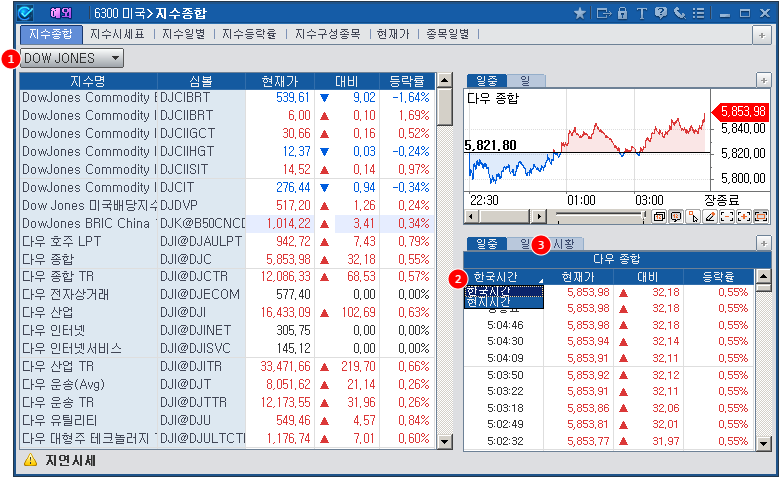Screen dimensions: 780x478
Task: Select the 지수종합 tab
Action: pyautogui.click(x=51, y=34)
